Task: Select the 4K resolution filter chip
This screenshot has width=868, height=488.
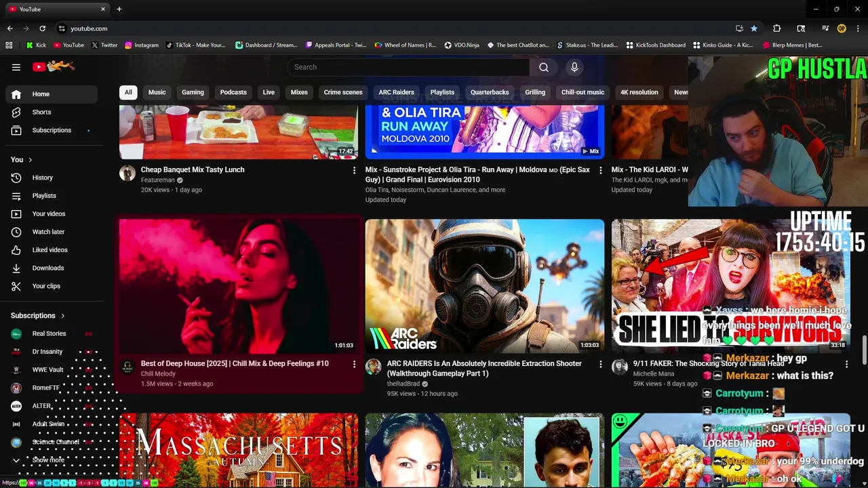Action: [x=639, y=92]
